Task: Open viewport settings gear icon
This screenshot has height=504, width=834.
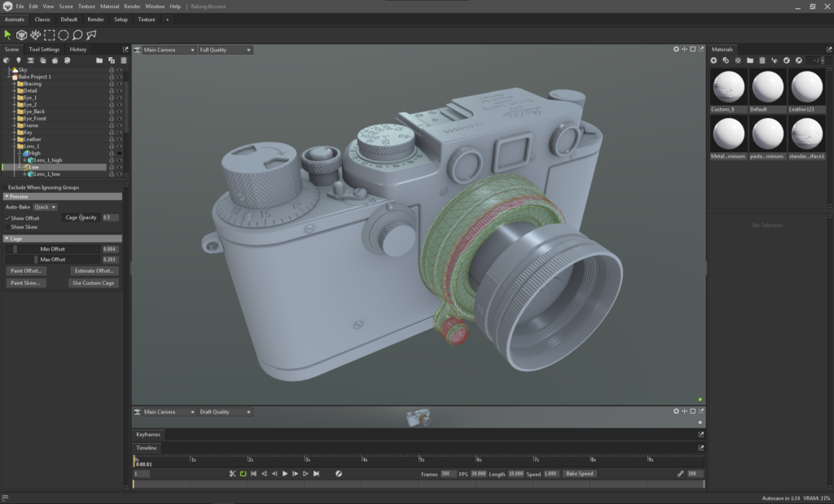Action: coord(676,50)
